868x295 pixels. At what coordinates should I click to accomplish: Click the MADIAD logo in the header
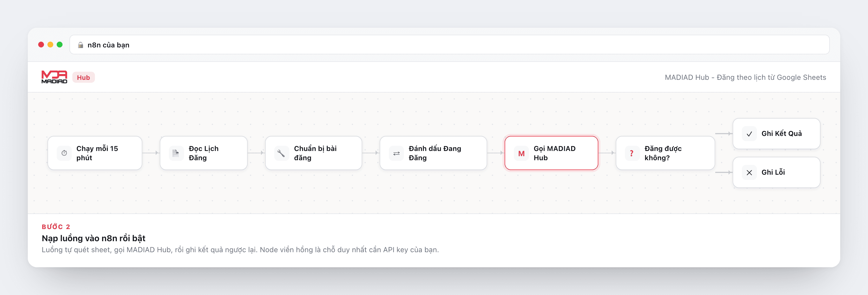click(x=54, y=77)
